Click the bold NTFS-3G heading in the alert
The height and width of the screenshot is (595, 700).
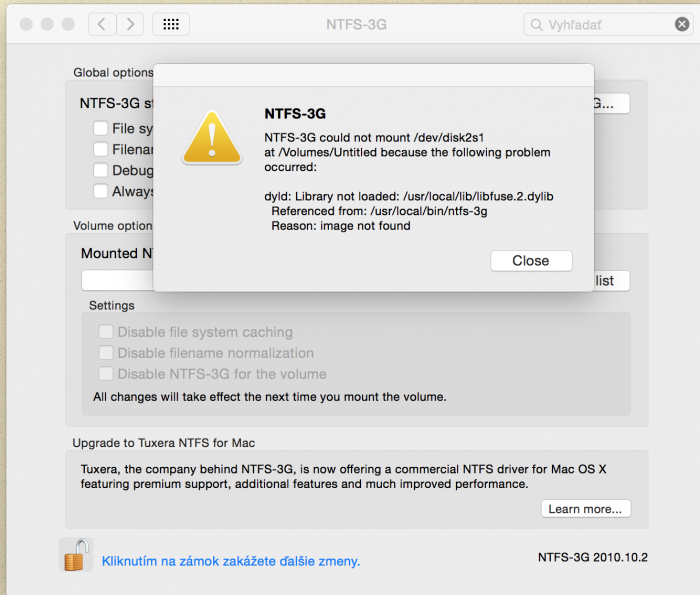coord(295,114)
